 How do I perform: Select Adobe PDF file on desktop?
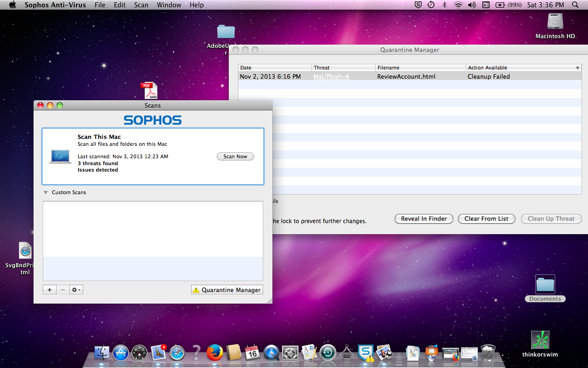click(149, 91)
